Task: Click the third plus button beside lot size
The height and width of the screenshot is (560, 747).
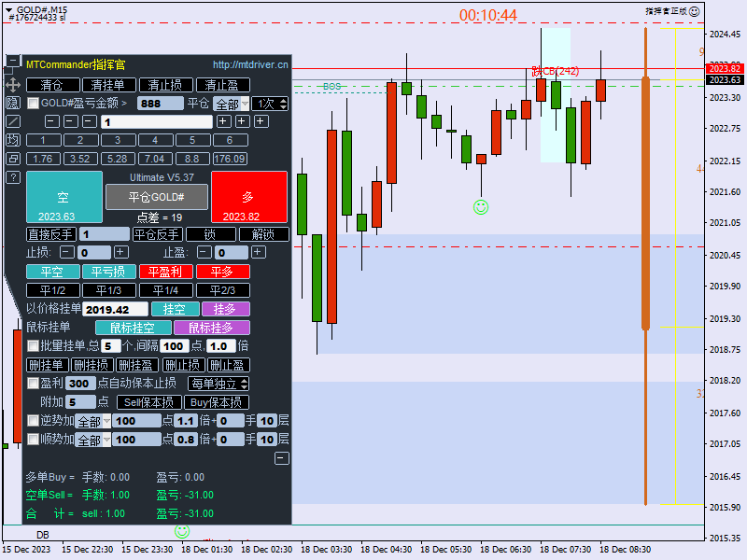Action: coord(261,121)
